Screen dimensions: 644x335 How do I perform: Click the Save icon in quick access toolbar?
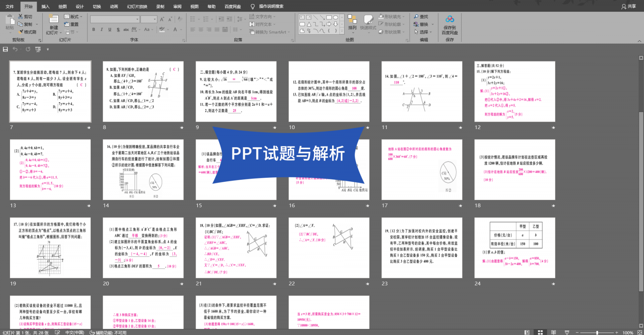5,49
